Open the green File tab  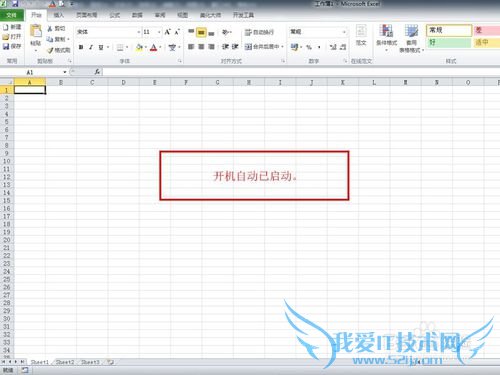(x=12, y=15)
